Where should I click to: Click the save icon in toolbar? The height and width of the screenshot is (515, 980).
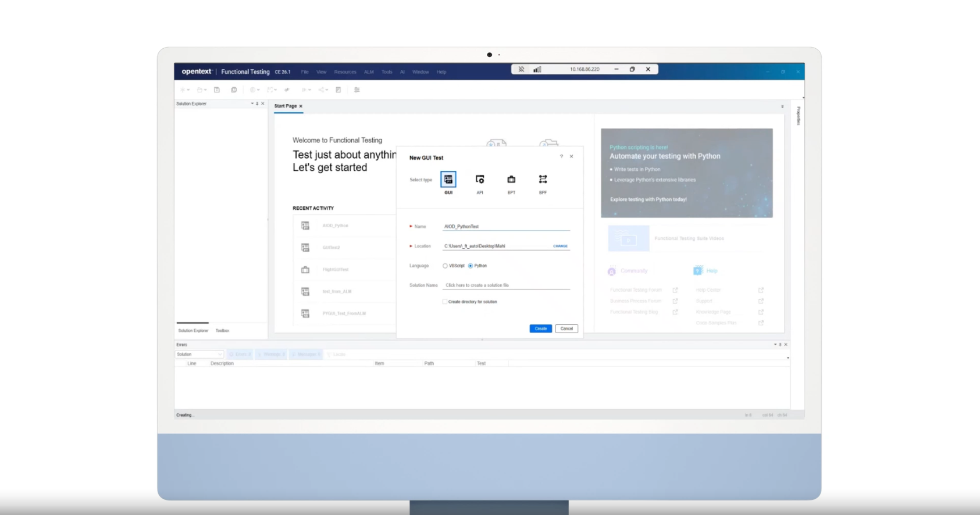(217, 90)
